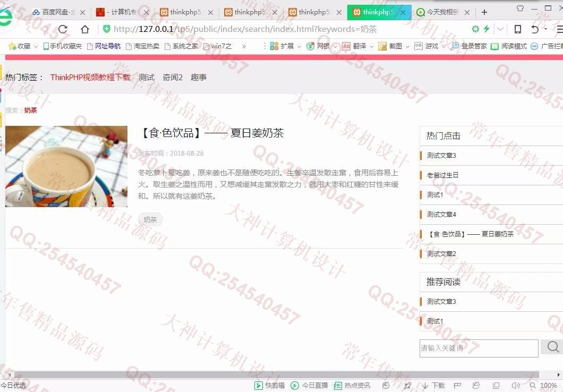
Task: Open 测试文章3 under 推荐阅读
Action: point(441,302)
